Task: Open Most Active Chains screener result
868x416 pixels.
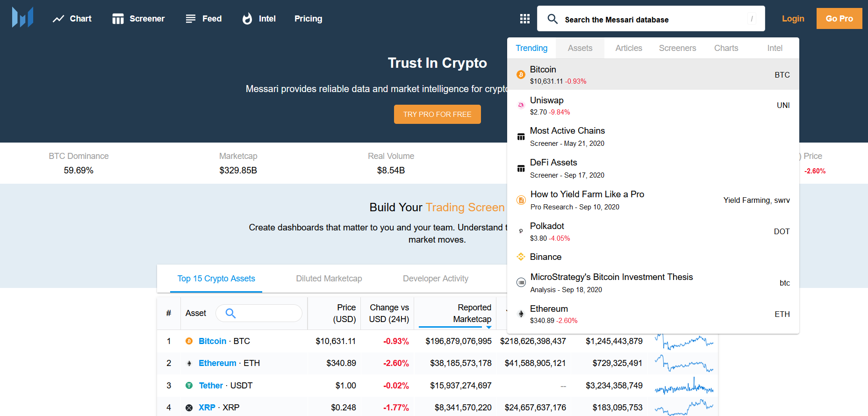Action: tap(653, 137)
